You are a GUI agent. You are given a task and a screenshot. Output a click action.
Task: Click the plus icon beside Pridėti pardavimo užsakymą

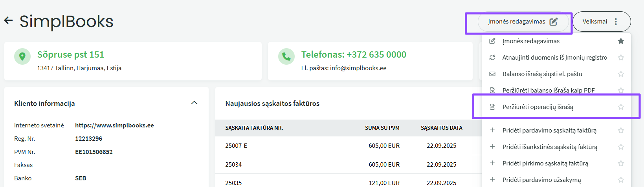492,180
